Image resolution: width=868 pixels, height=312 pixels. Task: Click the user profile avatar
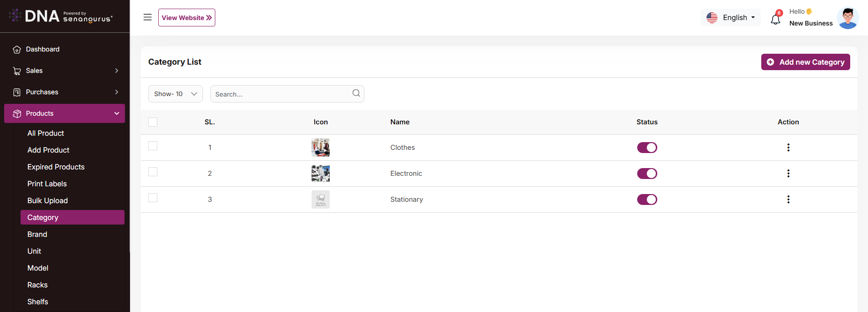[x=847, y=18]
